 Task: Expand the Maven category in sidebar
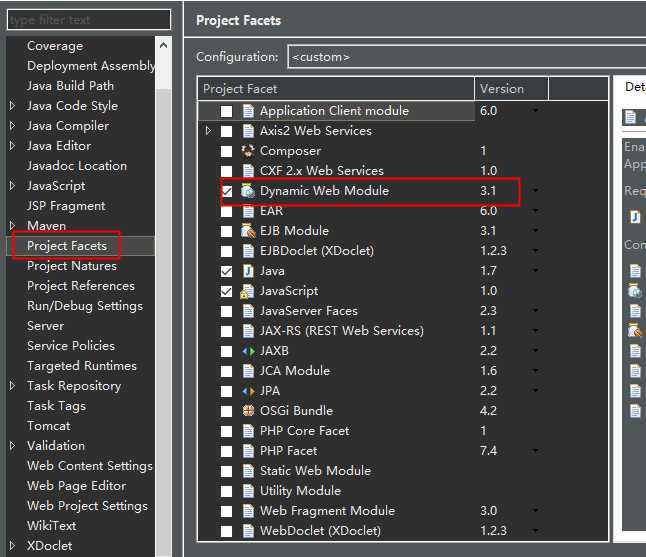(12, 226)
